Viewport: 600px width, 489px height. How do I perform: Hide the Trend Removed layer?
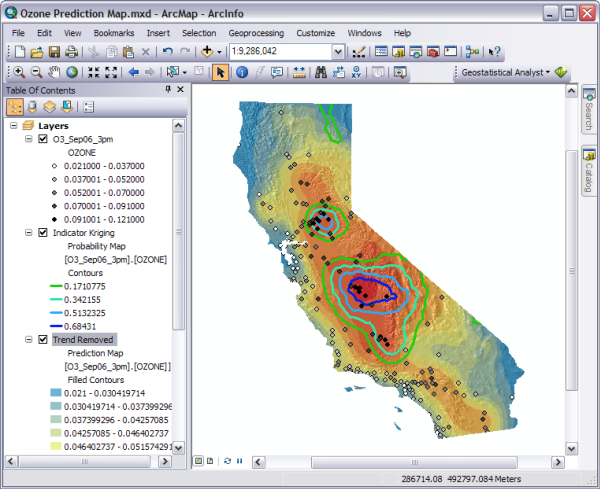click(42, 340)
